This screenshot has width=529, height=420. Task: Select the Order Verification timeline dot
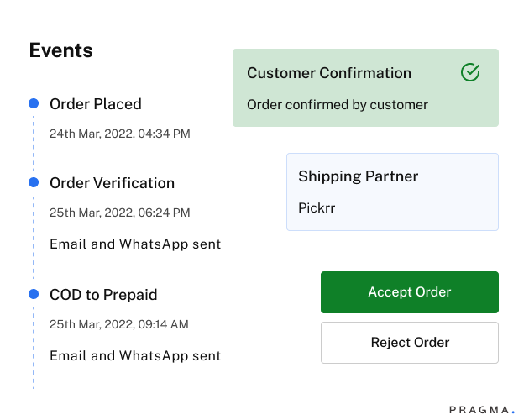coord(34,182)
